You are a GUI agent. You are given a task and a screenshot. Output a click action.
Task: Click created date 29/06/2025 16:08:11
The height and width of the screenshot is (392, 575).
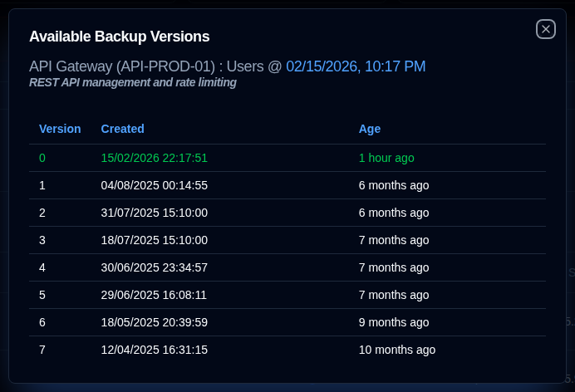tap(154, 296)
